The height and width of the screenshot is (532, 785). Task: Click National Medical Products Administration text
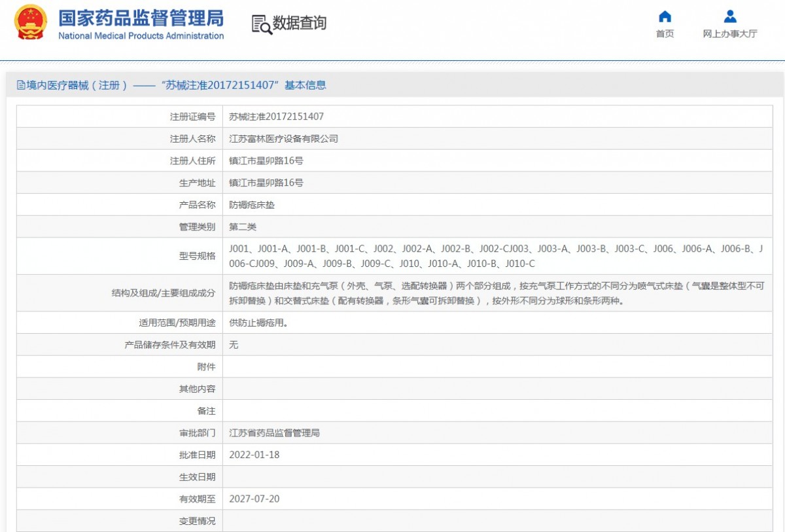tap(141, 36)
